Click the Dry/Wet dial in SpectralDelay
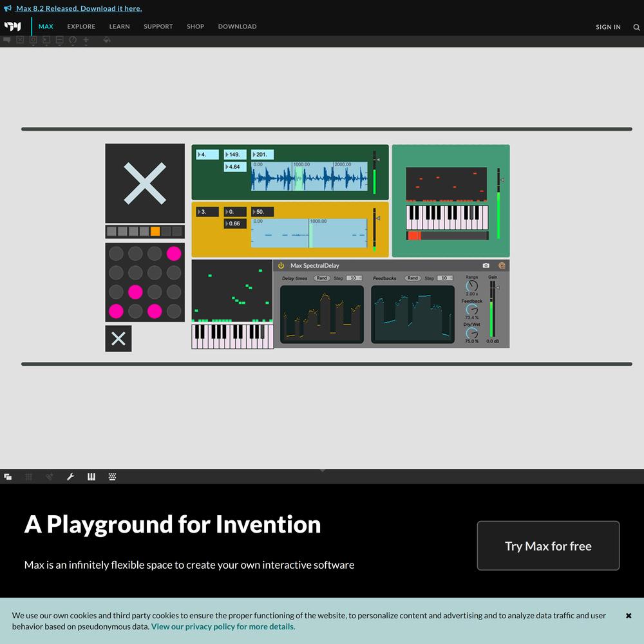The image size is (644, 644). click(x=472, y=333)
